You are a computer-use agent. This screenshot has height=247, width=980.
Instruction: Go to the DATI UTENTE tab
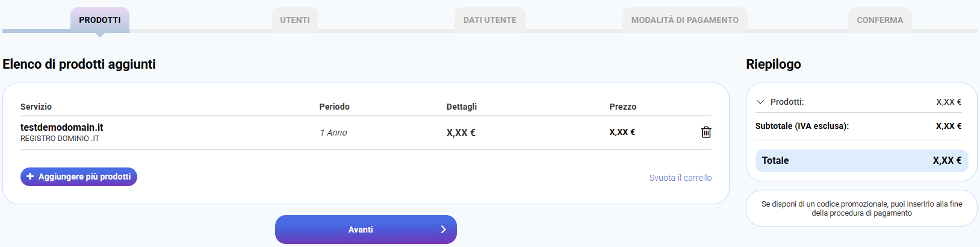pyautogui.click(x=490, y=20)
